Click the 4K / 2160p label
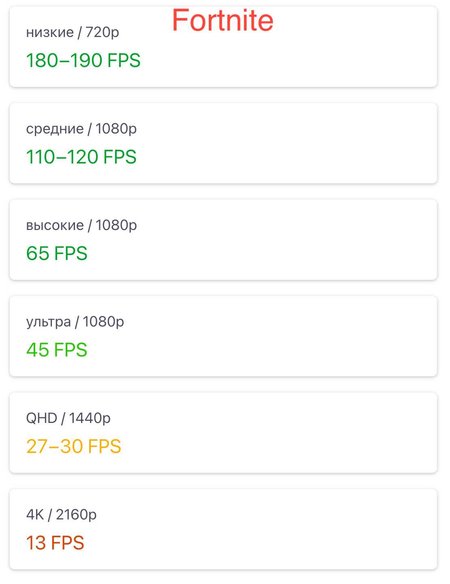Screen dimensions: 450x584 coord(61,515)
